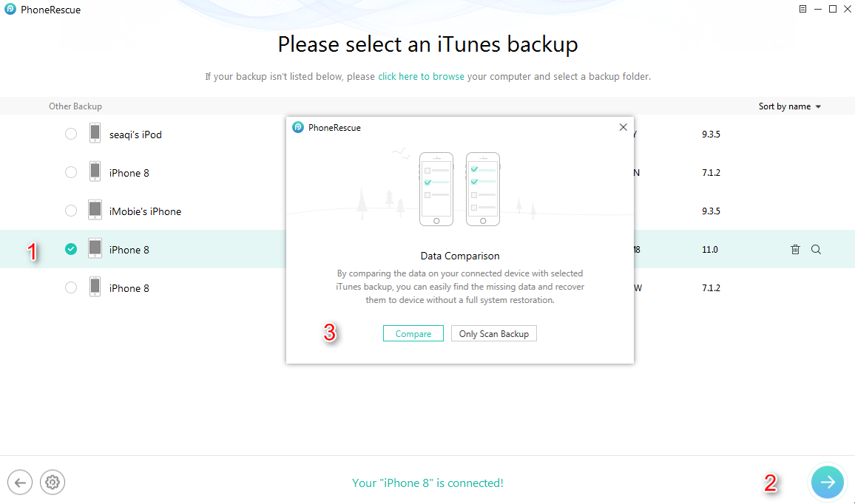Maximize the PhoneRescue window

(x=833, y=9)
